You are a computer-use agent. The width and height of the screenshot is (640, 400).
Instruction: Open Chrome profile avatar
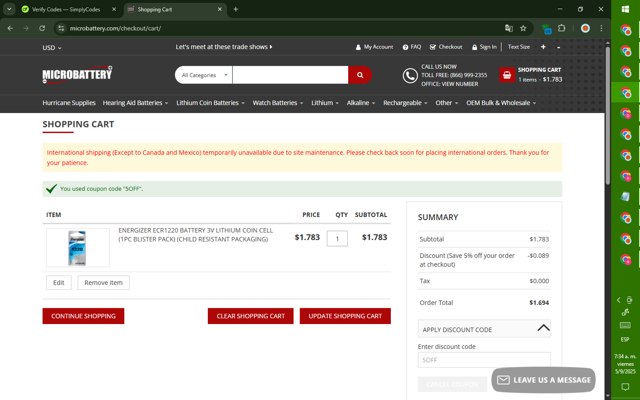coord(585,28)
